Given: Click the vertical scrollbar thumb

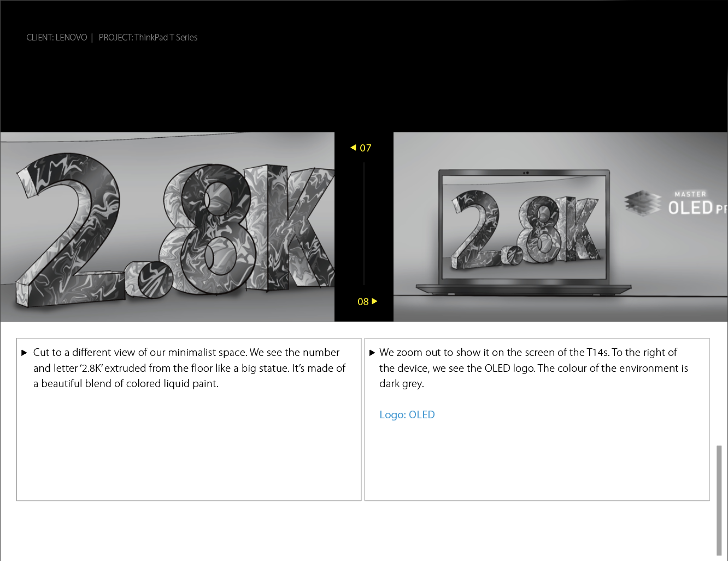Looking at the screenshot, I should [x=719, y=500].
